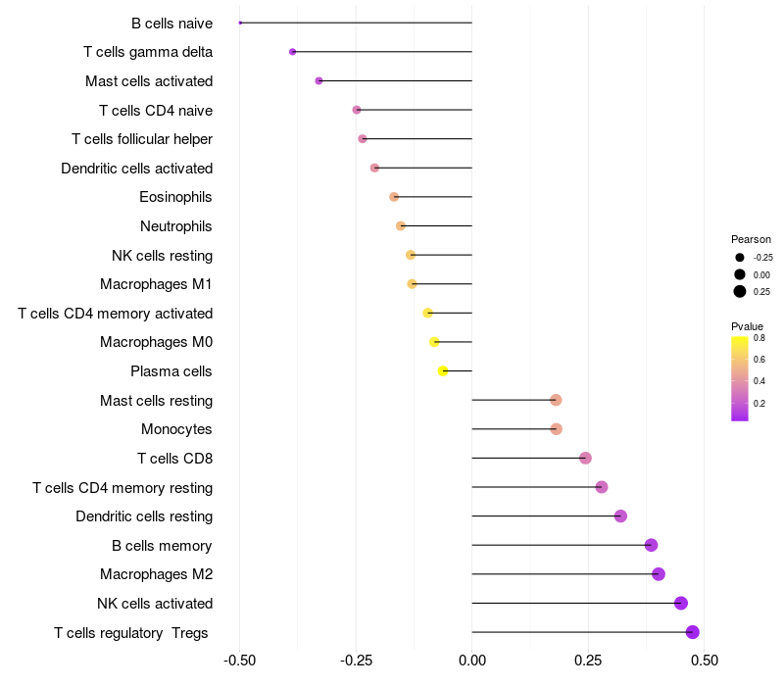Click the Pearson legend -0.25 size circle
This screenshot has height=686, width=784.
tap(740, 258)
